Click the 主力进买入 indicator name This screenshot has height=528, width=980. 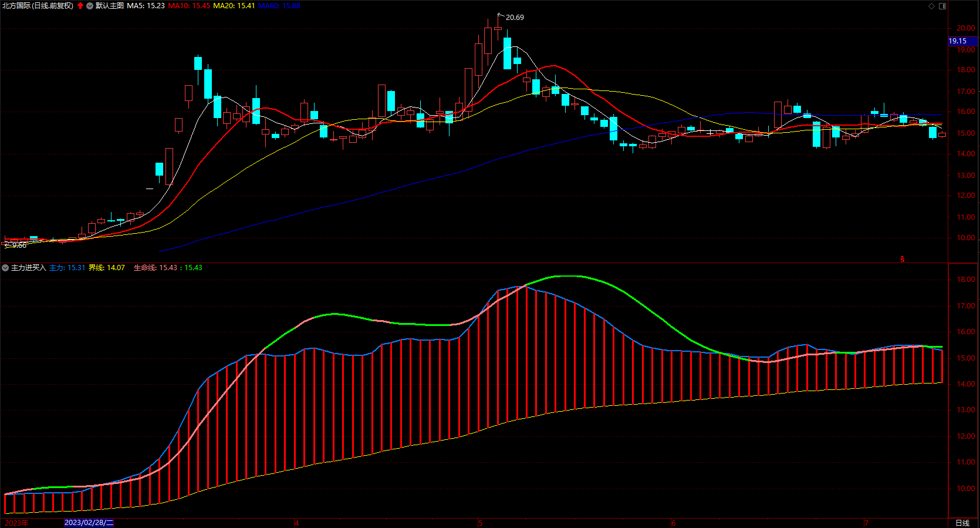click(28, 268)
